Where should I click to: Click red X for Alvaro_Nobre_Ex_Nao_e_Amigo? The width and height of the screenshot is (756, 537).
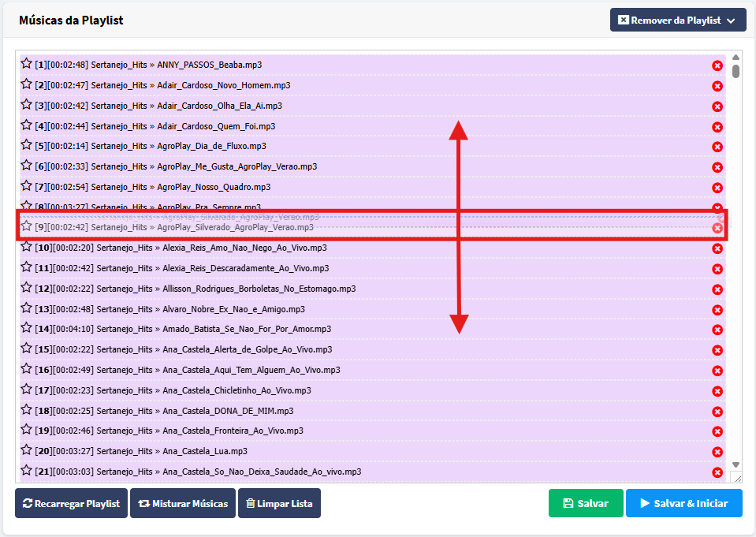pyautogui.click(x=717, y=310)
